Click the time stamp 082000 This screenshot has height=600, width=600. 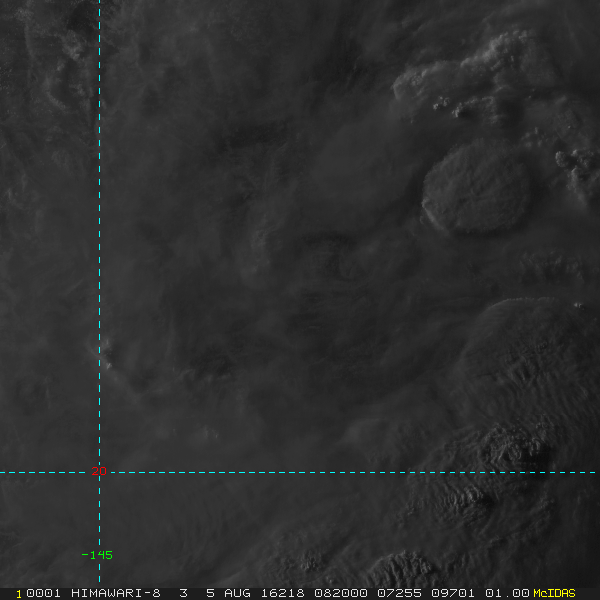(x=341, y=593)
